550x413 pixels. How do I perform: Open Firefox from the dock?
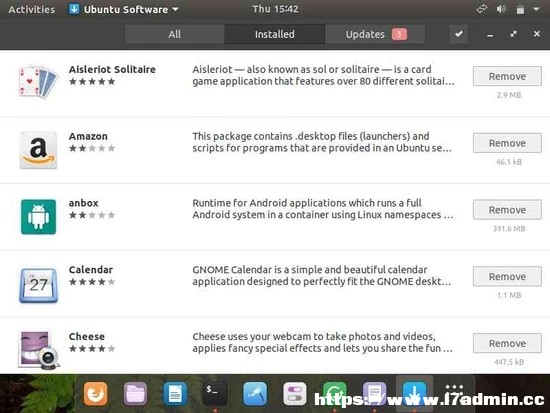(x=95, y=394)
